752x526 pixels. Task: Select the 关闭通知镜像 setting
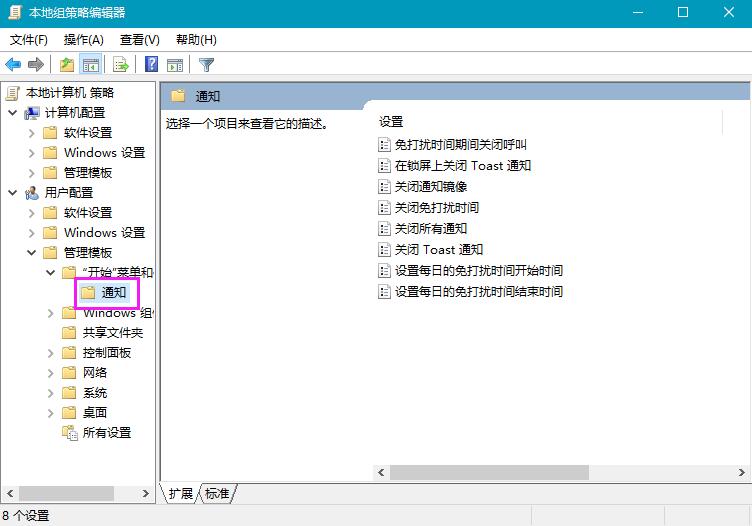pos(431,187)
